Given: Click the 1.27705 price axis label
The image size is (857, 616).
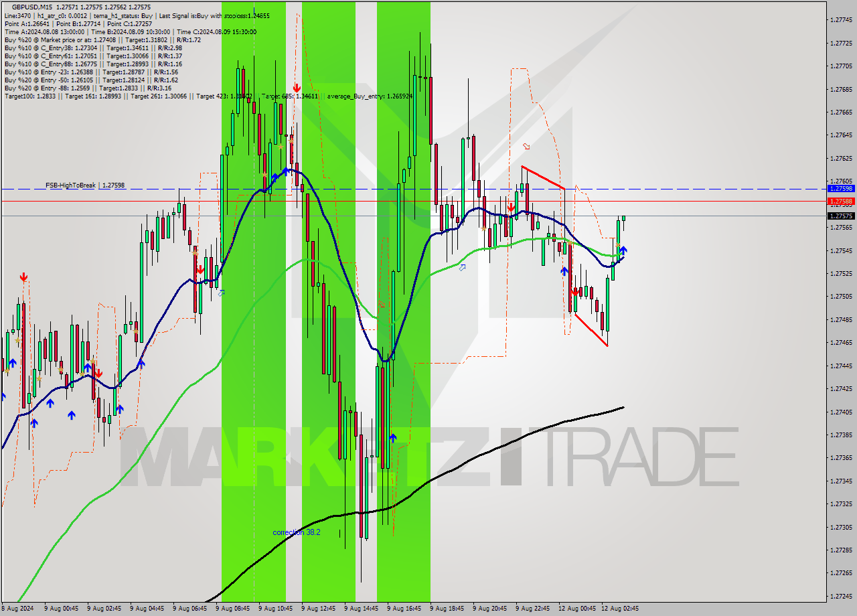Looking at the screenshot, I should coord(841,66).
